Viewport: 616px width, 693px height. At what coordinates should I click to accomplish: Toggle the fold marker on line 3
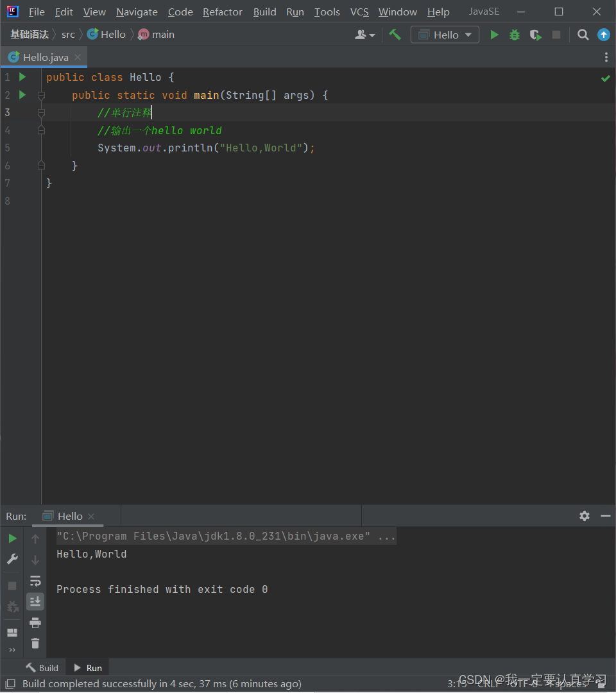(x=41, y=113)
